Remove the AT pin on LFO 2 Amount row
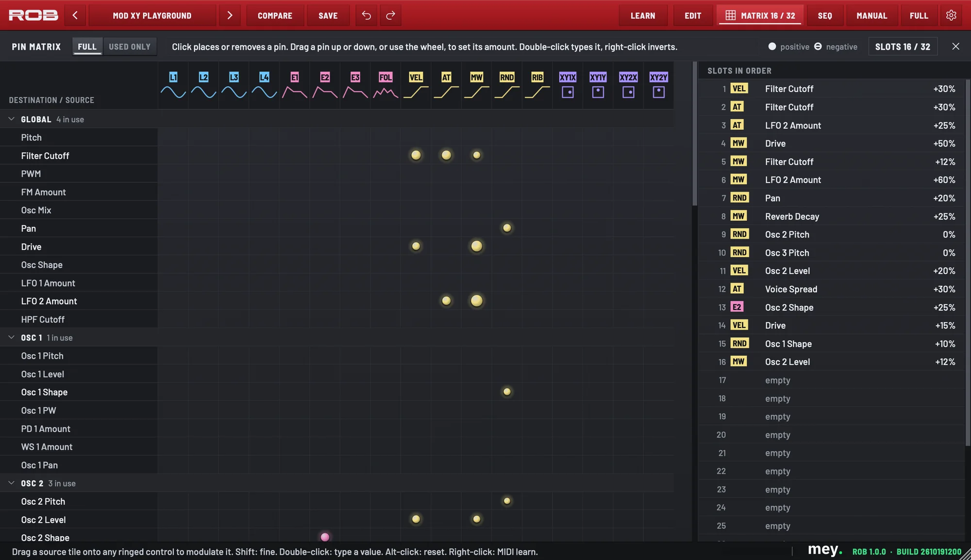 pyautogui.click(x=446, y=301)
